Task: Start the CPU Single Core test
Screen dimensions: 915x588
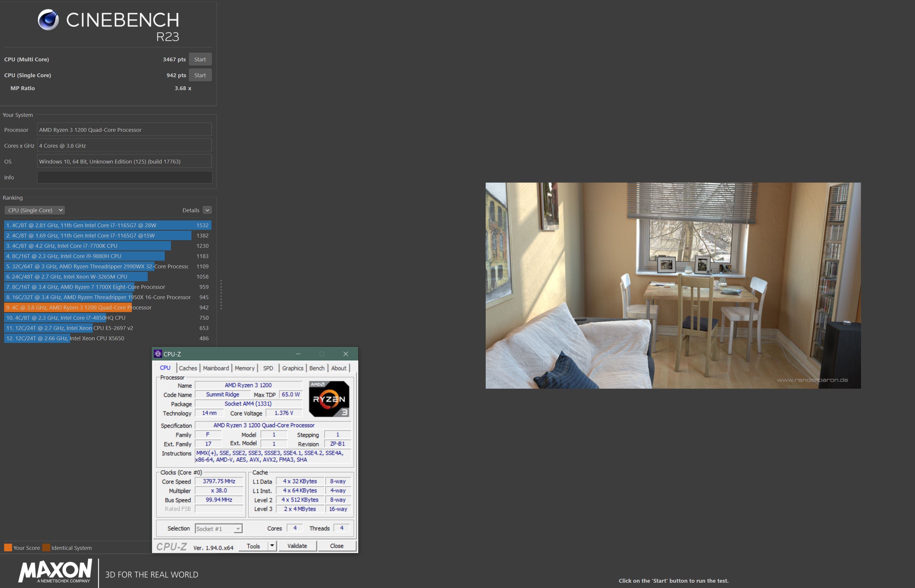Action: point(200,75)
